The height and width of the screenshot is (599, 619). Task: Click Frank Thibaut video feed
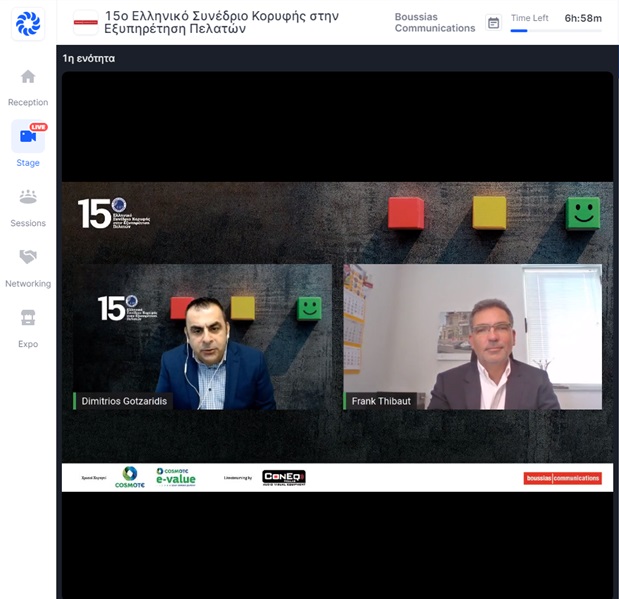pos(473,337)
